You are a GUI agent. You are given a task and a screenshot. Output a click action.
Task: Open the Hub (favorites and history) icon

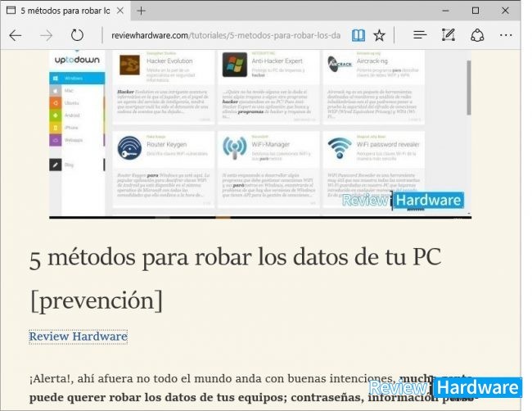point(420,34)
